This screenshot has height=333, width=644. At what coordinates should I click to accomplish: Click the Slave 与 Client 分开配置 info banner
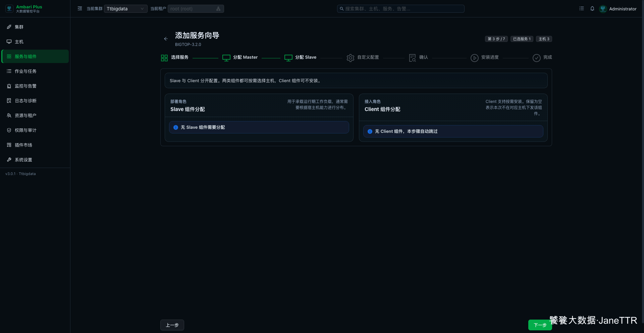coord(356,81)
